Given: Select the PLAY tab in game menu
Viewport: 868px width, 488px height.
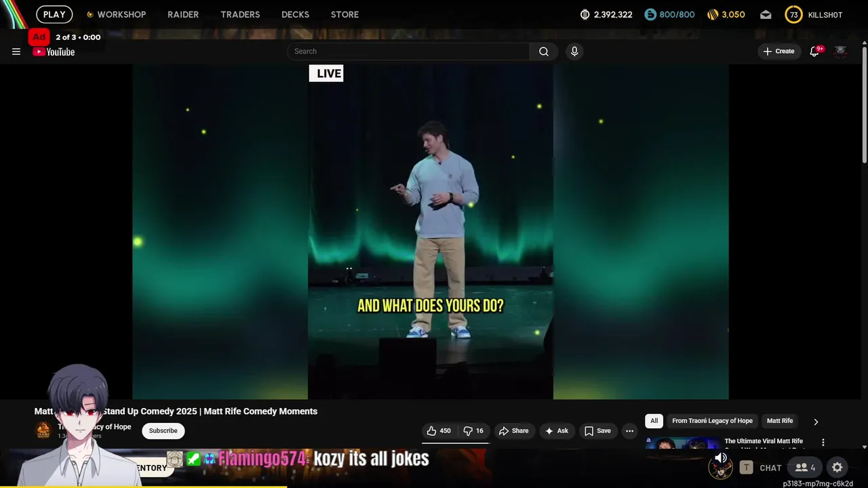Looking at the screenshot, I should 54,15.
